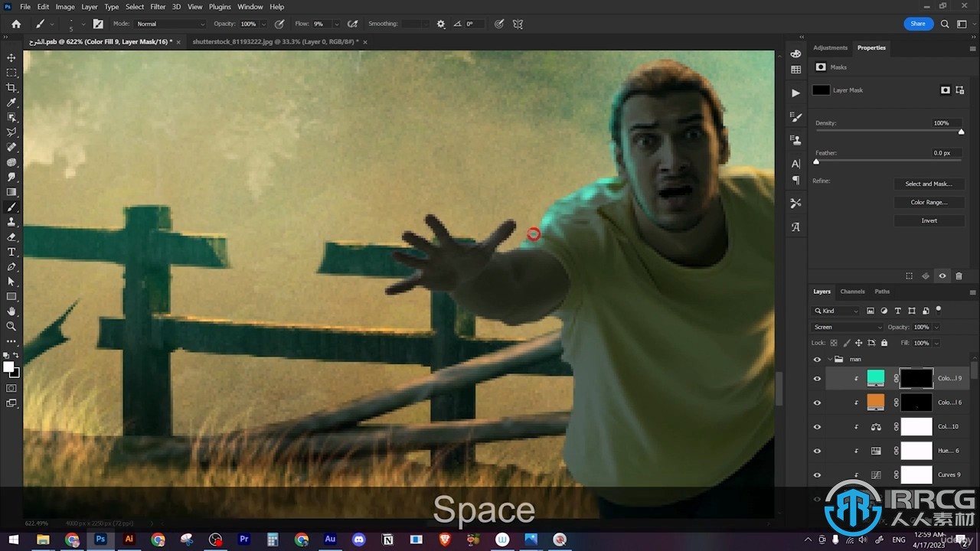Open the Layer menu
The width and height of the screenshot is (980, 551).
[x=90, y=7]
